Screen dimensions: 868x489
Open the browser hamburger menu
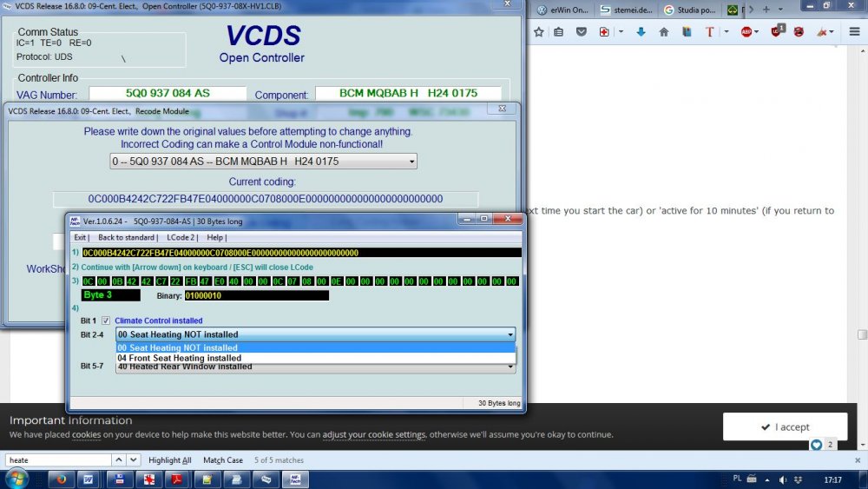pyautogui.click(x=855, y=32)
